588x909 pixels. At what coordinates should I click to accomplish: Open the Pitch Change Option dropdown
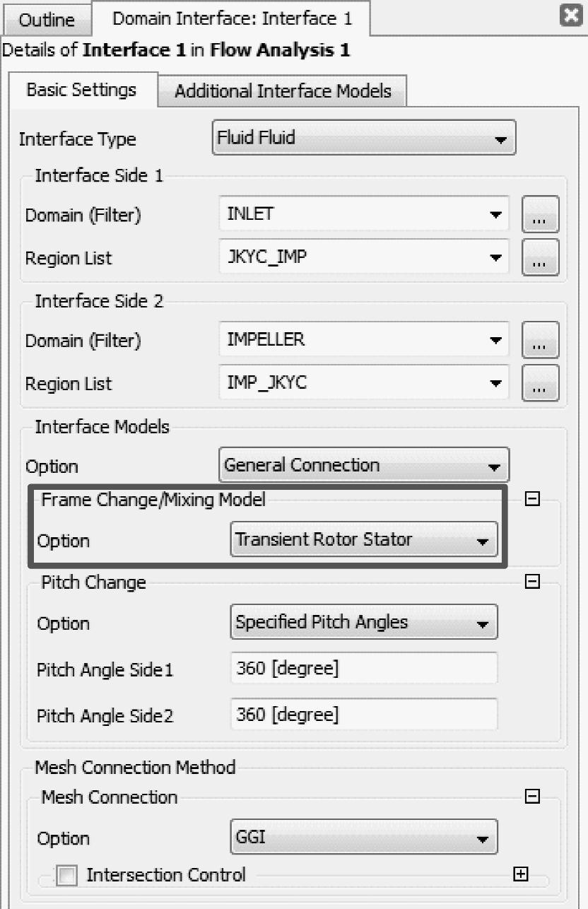[x=364, y=623]
